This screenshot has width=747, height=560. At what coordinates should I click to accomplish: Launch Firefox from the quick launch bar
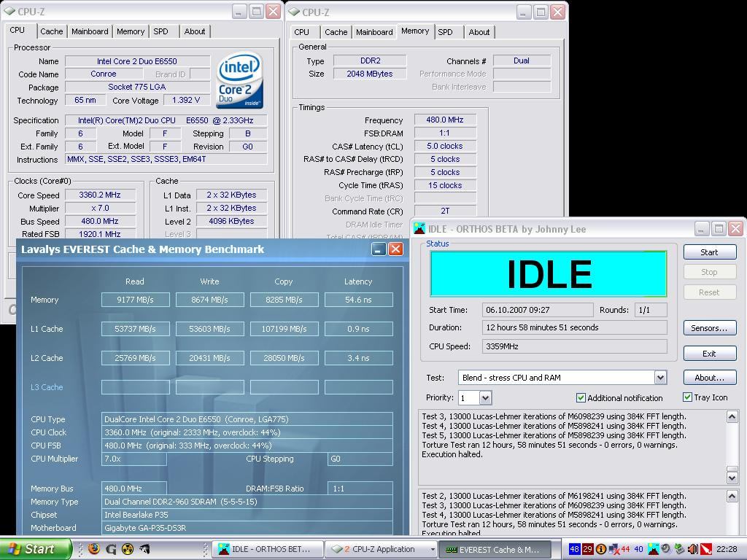(94, 549)
